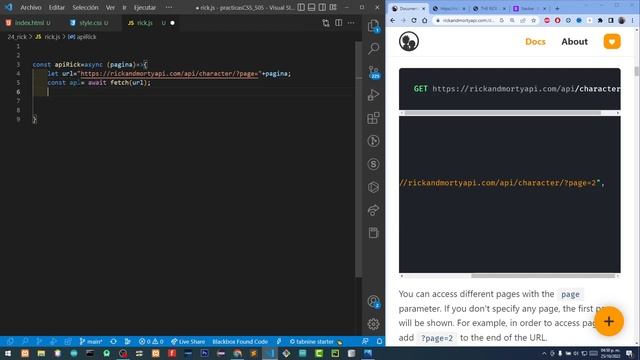Switch to the style.css editor tab

click(91, 23)
